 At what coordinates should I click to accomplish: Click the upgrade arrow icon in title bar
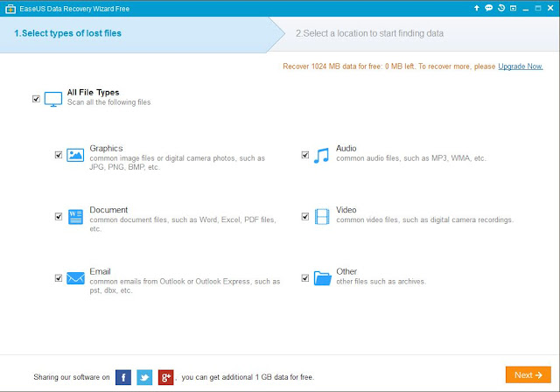pos(476,8)
